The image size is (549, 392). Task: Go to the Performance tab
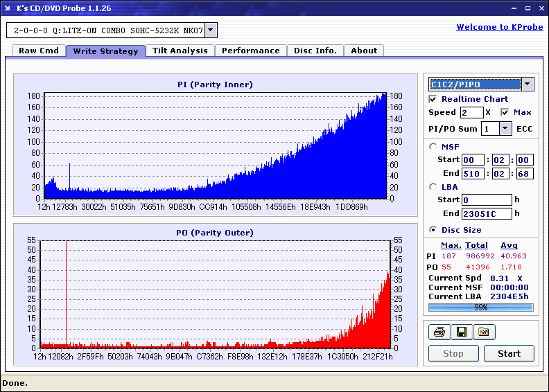[251, 51]
